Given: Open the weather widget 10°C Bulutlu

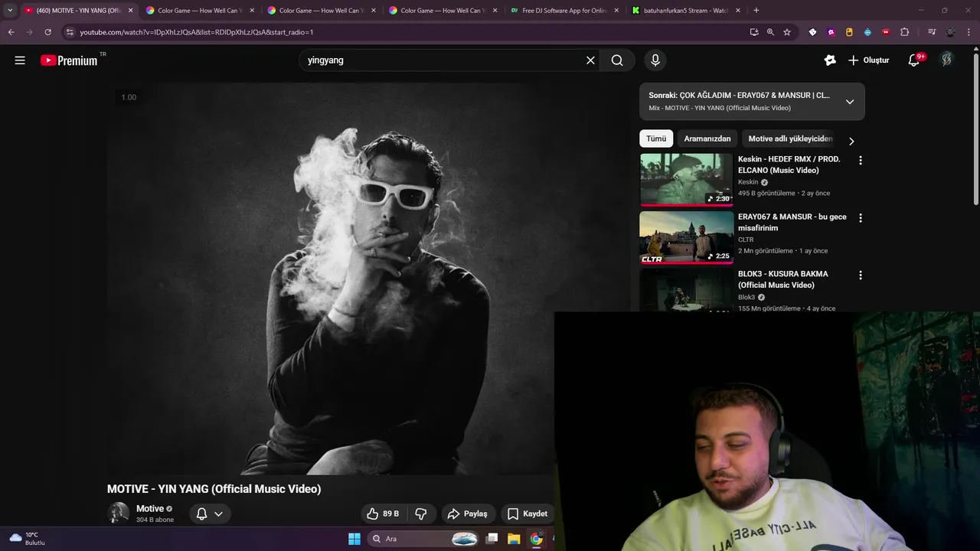Looking at the screenshot, I should (26, 539).
